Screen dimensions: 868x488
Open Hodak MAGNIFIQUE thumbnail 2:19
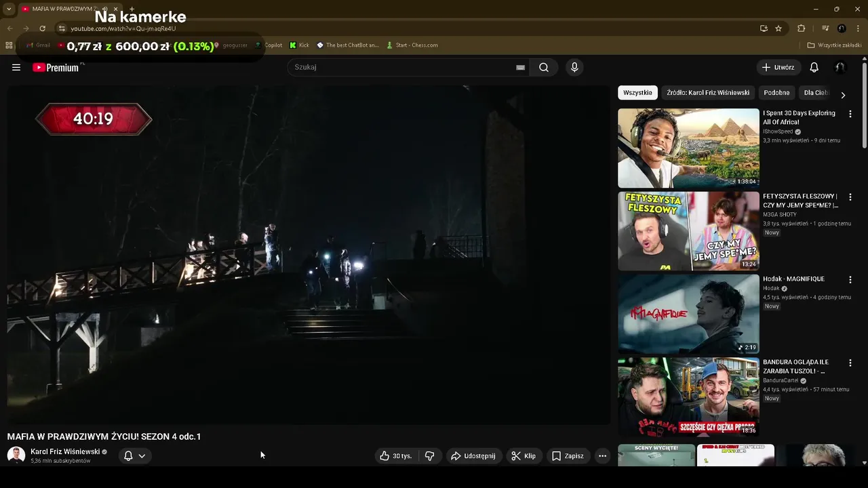(x=688, y=314)
